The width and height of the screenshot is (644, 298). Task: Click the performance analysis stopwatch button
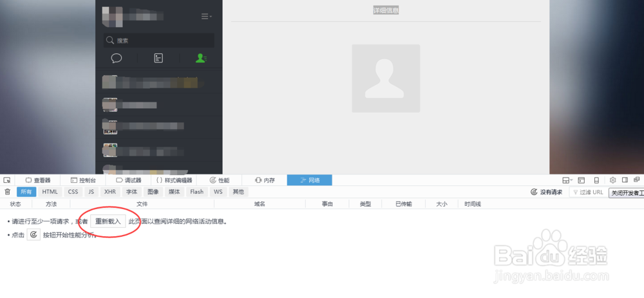pos(33,235)
